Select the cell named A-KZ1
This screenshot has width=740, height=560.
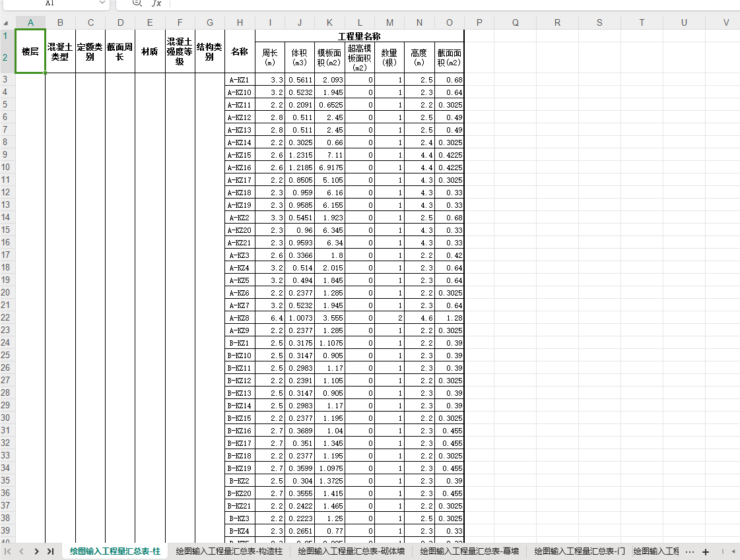tap(240, 80)
